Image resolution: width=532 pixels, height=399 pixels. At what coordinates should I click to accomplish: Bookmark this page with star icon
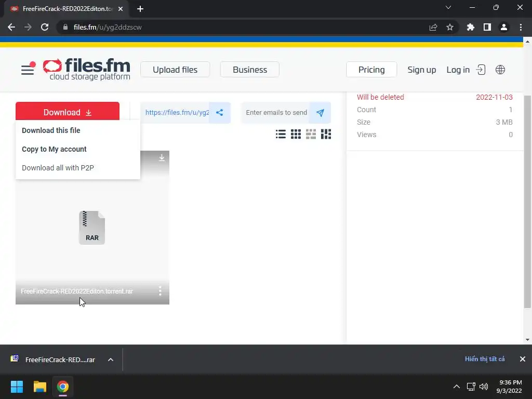449,27
